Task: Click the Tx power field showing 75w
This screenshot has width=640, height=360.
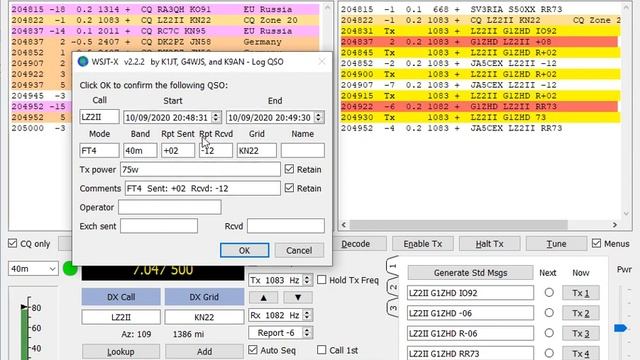Action: pos(200,169)
